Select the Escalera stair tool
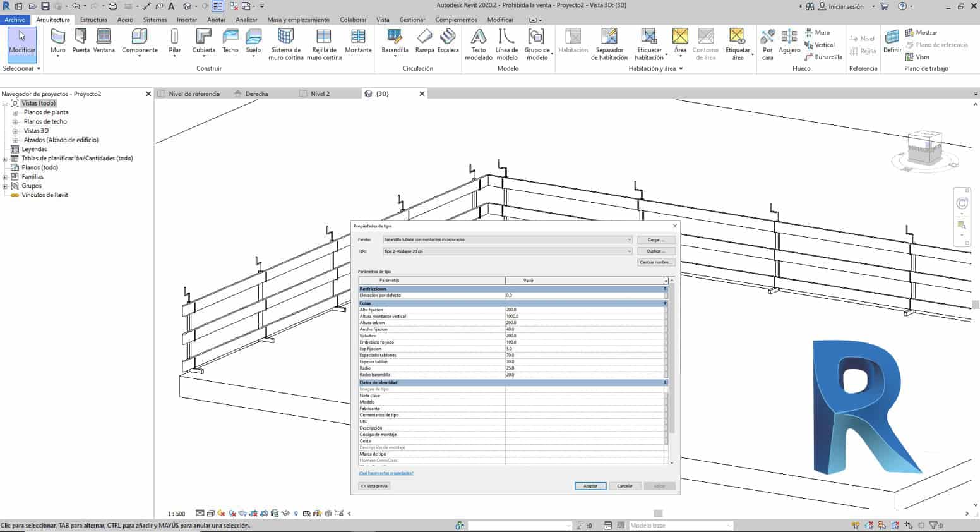The width and height of the screenshot is (980, 532). (448, 41)
